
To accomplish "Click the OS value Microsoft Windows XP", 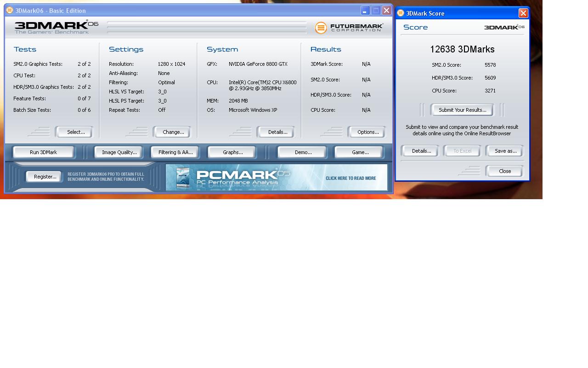I will pos(253,110).
